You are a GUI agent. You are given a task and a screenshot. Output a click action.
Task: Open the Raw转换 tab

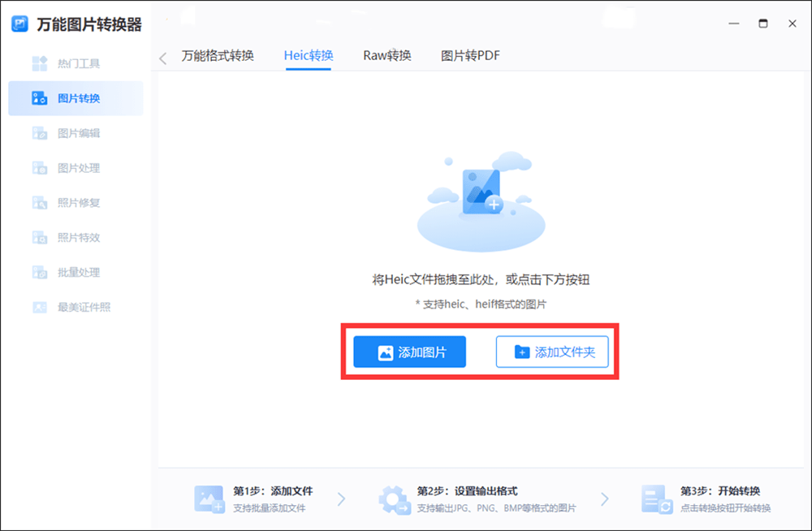[387, 55]
